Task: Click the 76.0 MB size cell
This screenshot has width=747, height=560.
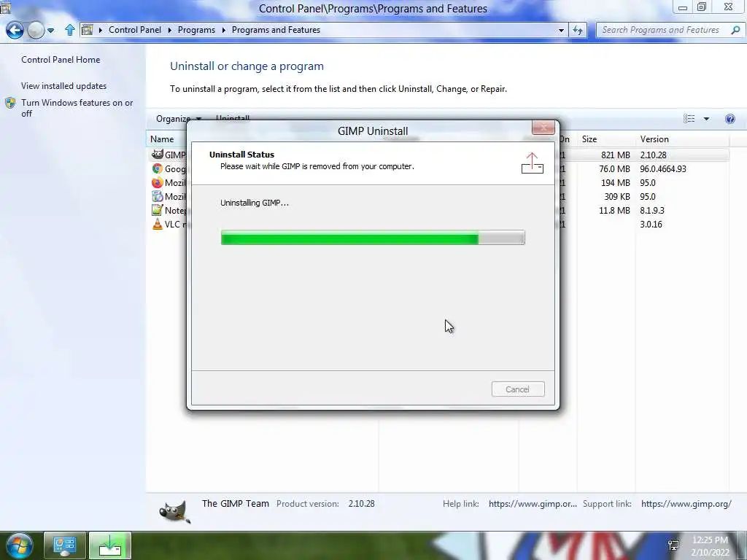Action: click(x=614, y=169)
